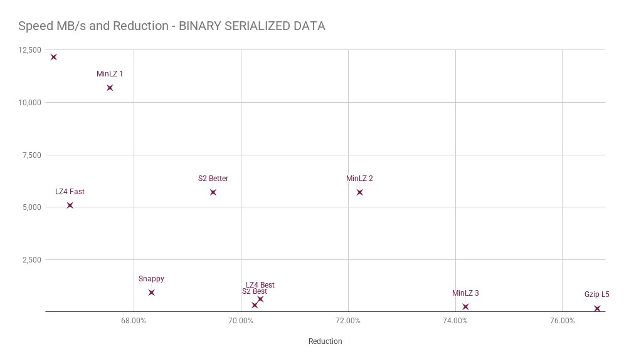
Task: Click the LZ4 Fast data point marker
Action: point(70,205)
